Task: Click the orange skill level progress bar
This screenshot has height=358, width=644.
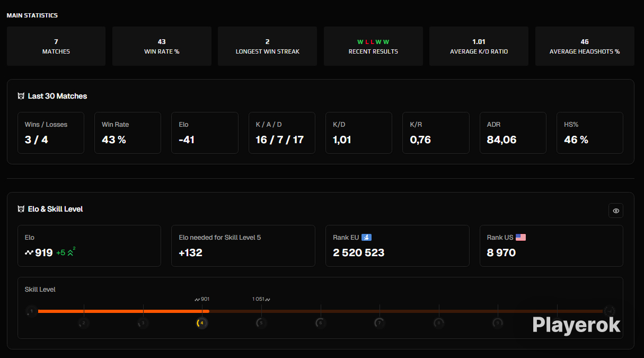Action: (123, 311)
